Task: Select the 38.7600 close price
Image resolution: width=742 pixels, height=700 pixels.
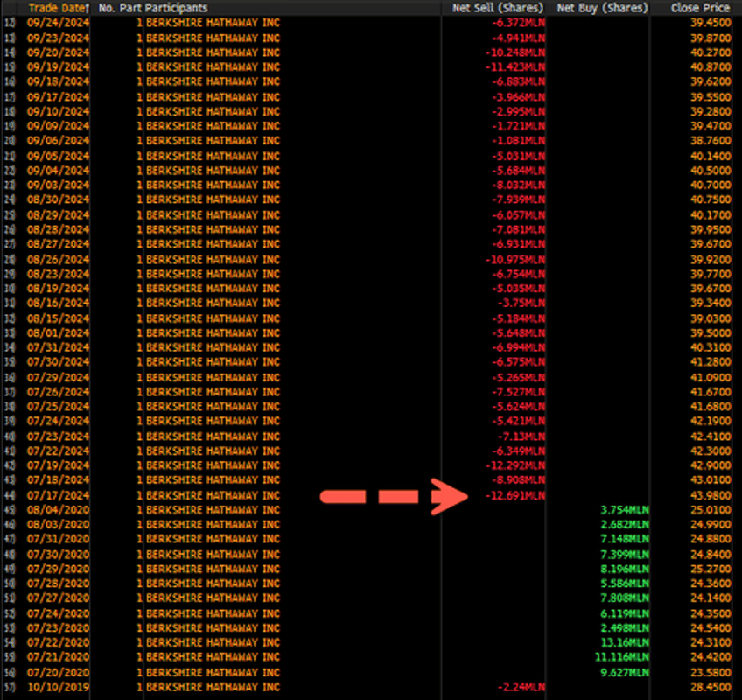Action: (x=710, y=141)
